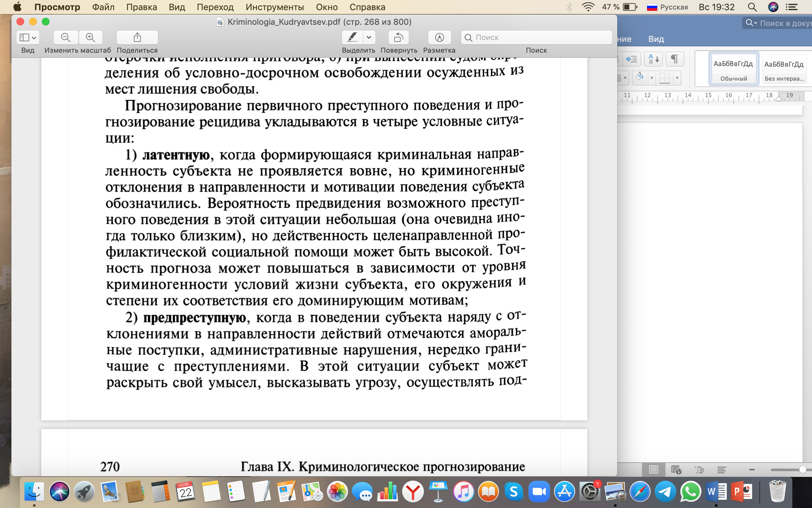Screen dimensions: 812x508
Task: Click the right indent marker on Word ruler
Action: pos(779,98)
